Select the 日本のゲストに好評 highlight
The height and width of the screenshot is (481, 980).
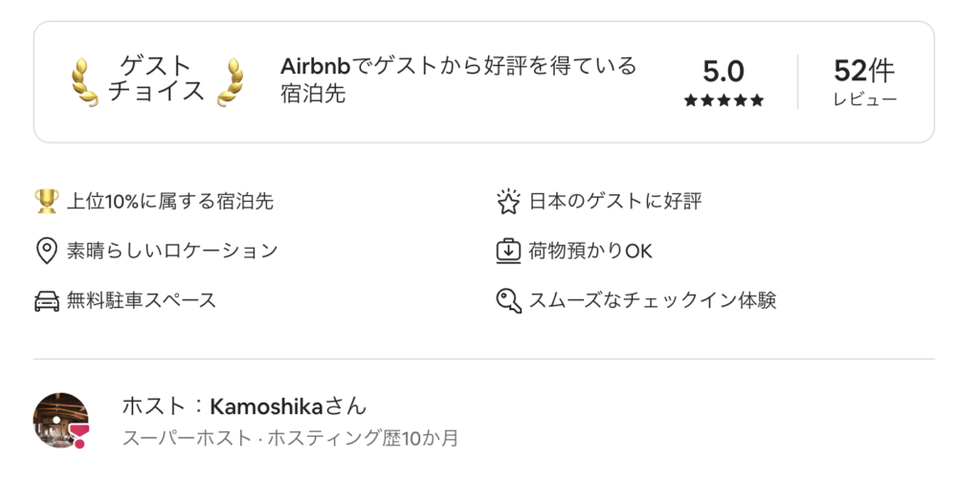coord(614,201)
